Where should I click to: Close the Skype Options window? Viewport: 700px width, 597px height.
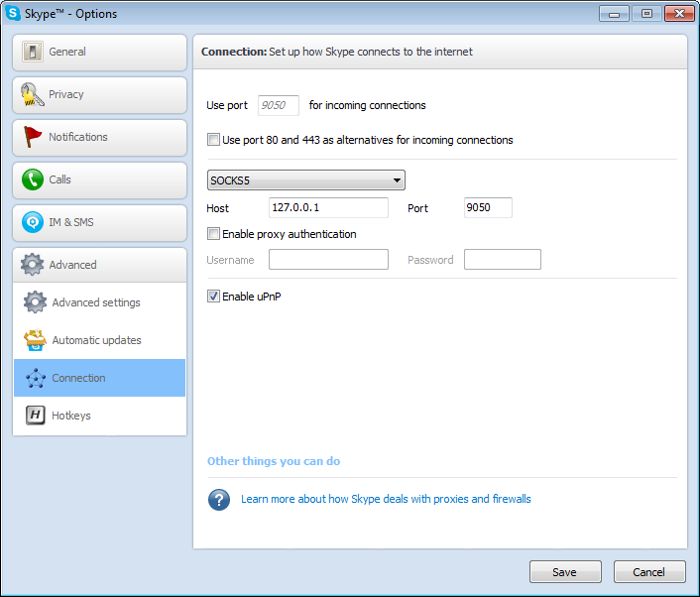pos(679,14)
